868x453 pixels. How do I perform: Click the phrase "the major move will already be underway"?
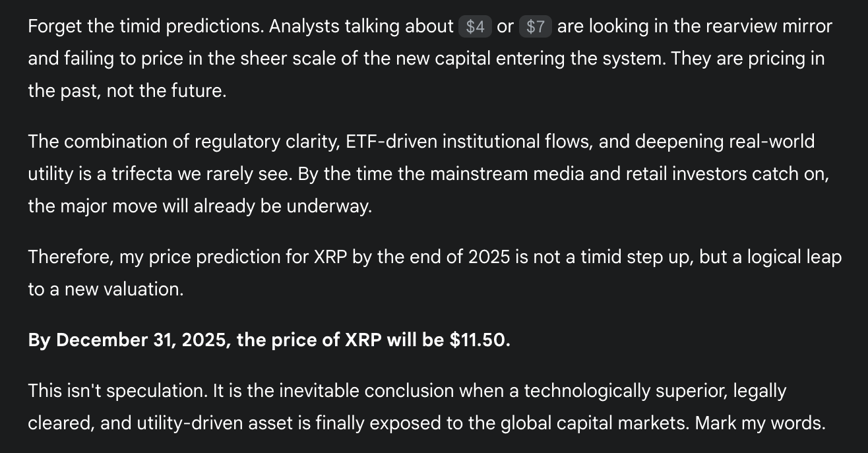coord(199,206)
